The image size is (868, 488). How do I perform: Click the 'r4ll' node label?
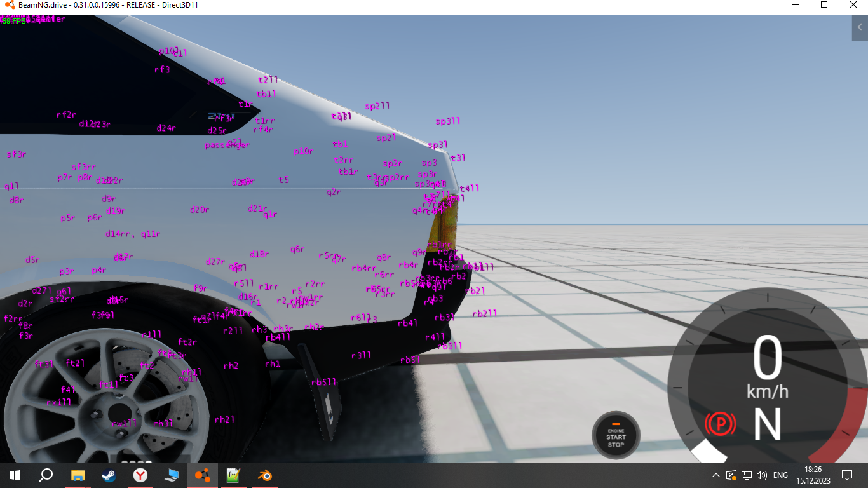pos(435,337)
